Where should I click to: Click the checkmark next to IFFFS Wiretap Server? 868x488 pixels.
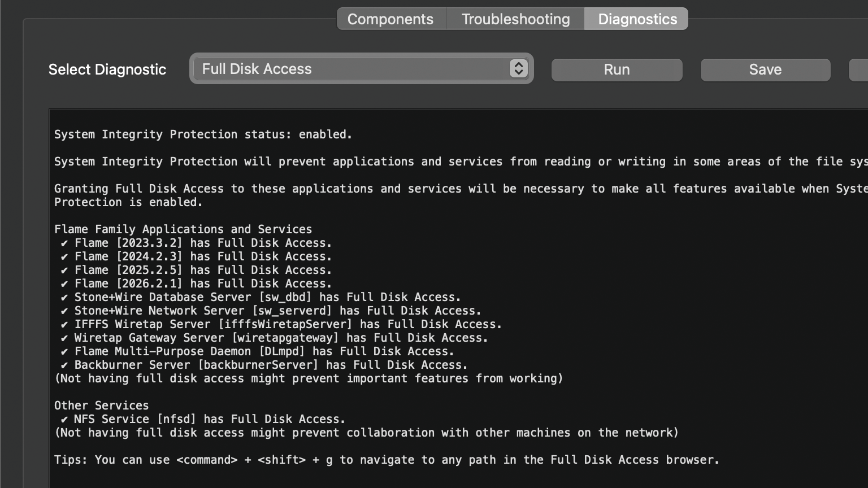64,325
